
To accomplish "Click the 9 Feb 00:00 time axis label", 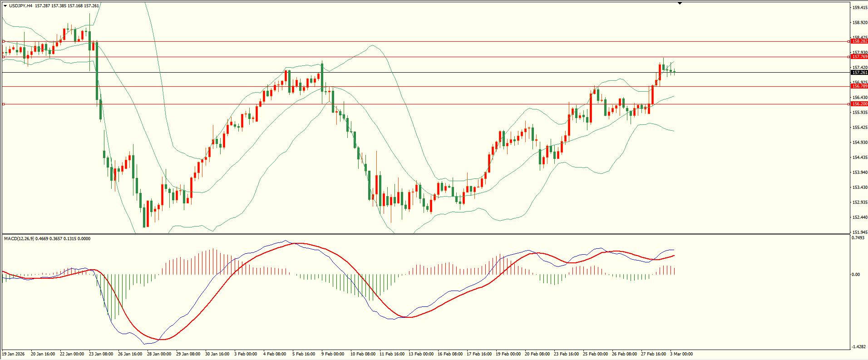I will [333, 354].
